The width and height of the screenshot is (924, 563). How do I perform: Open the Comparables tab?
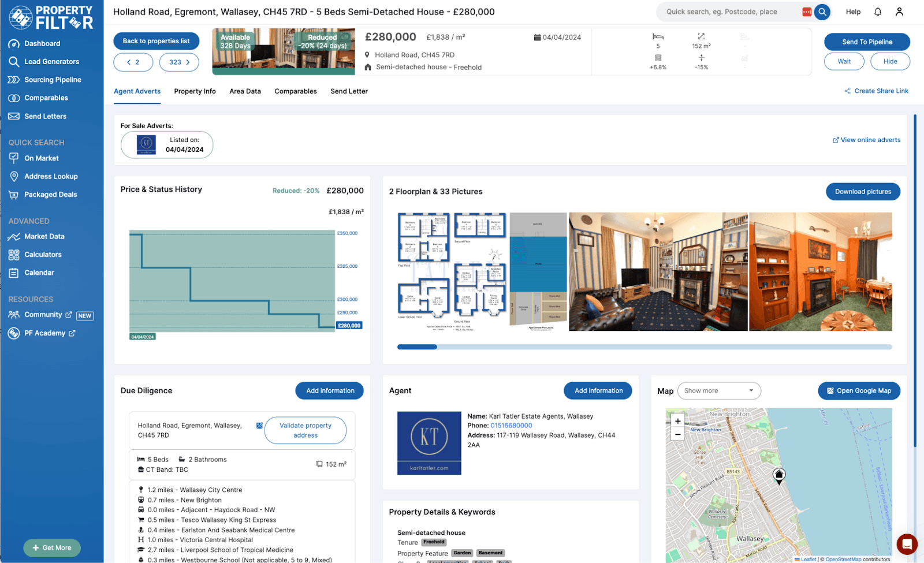tap(296, 91)
